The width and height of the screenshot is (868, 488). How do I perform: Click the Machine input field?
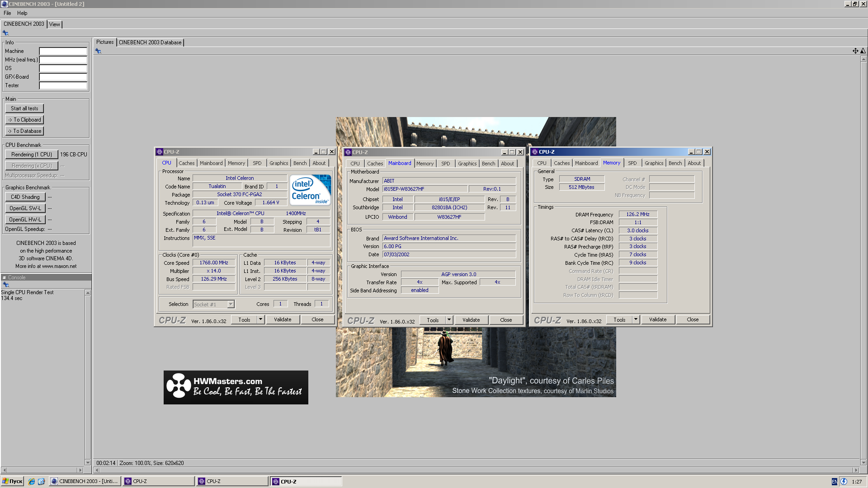(63, 51)
